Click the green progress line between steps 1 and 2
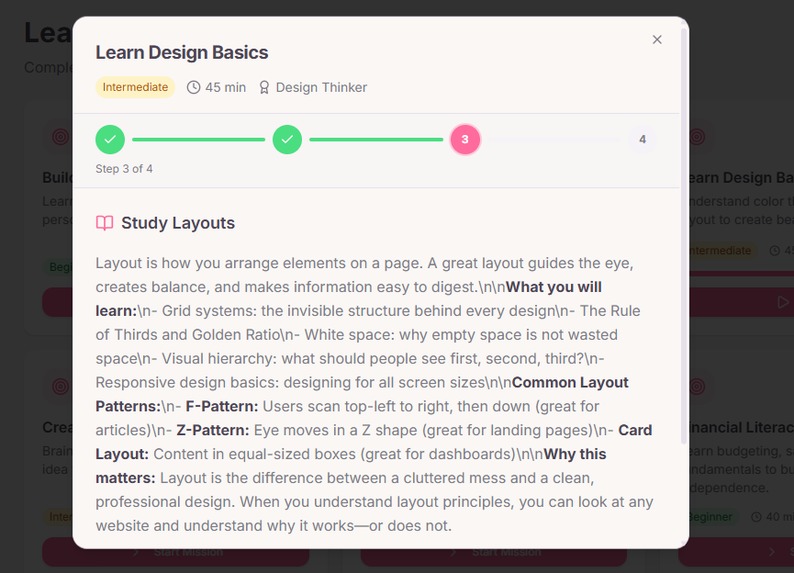 (198, 139)
